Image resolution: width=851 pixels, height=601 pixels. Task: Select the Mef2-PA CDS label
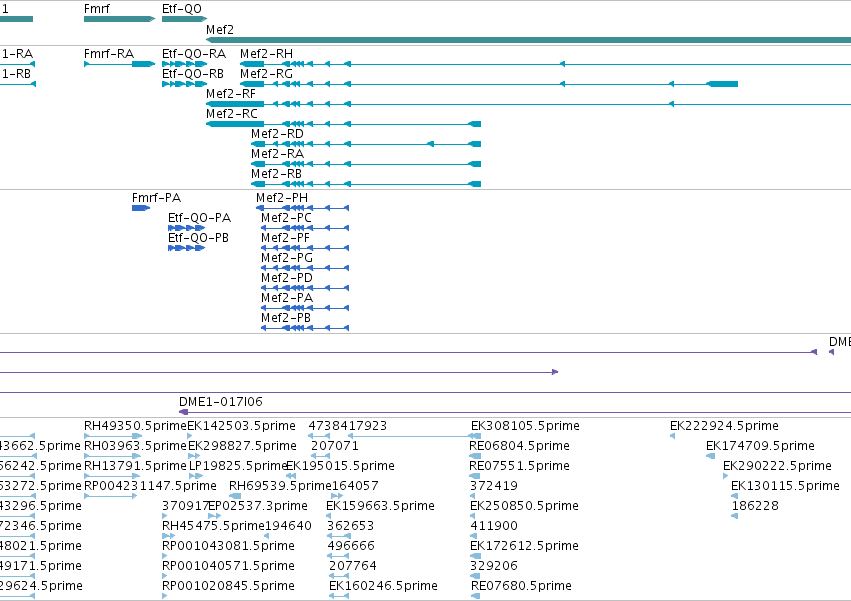[287, 299]
